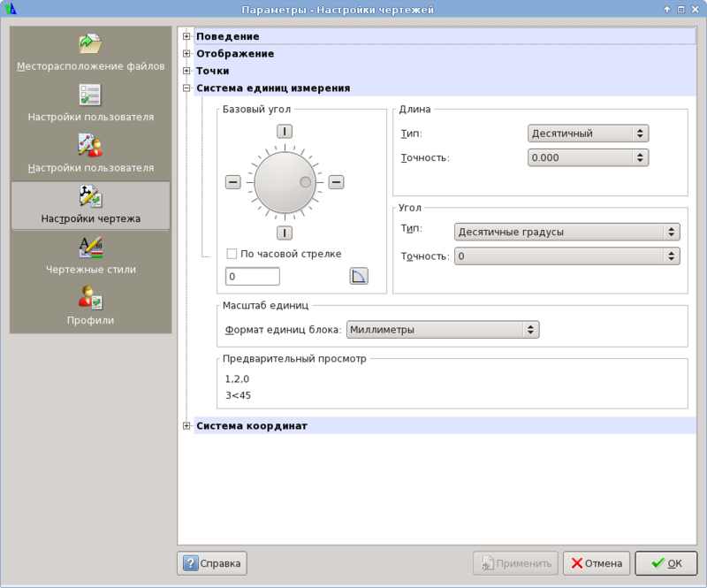Viewport: 707px width, 588px height.
Task: Set base angle to top position
Action: [284, 132]
